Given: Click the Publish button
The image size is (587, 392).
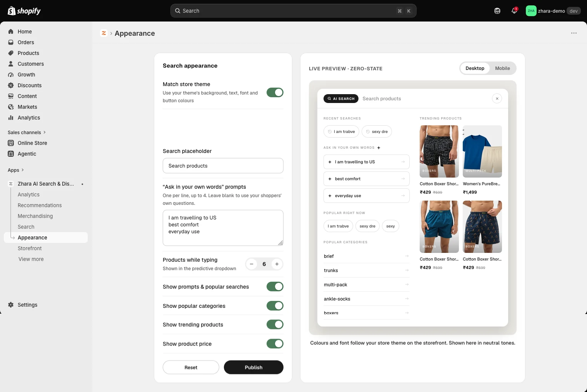Looking at the screenshot, I should pyautogui.click(x=253, y=367).
